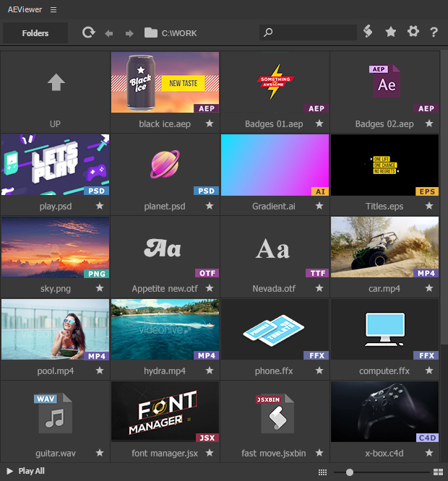Toggle favorite star for car.mp4
This screenshot has height=481, width=448.
pyautogui.click(x=429, y=288)
